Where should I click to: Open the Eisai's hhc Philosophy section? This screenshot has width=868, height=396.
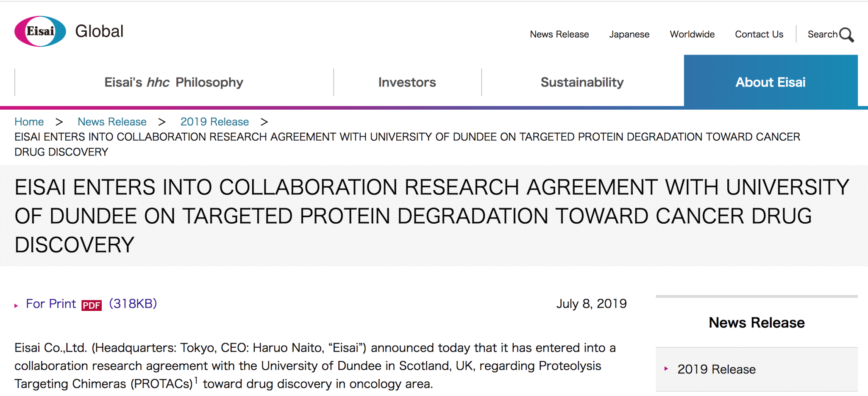(x=173, y=82)
